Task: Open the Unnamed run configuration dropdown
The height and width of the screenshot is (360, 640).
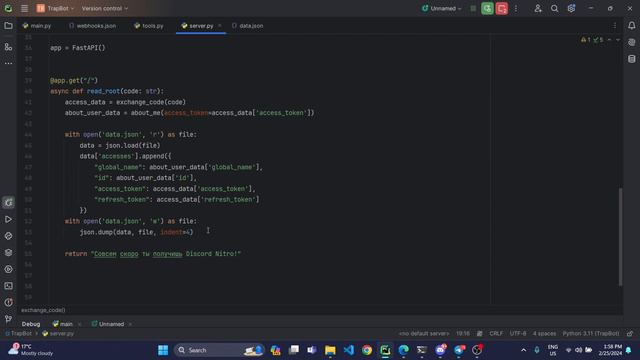Action: click(x=442, y=8)
